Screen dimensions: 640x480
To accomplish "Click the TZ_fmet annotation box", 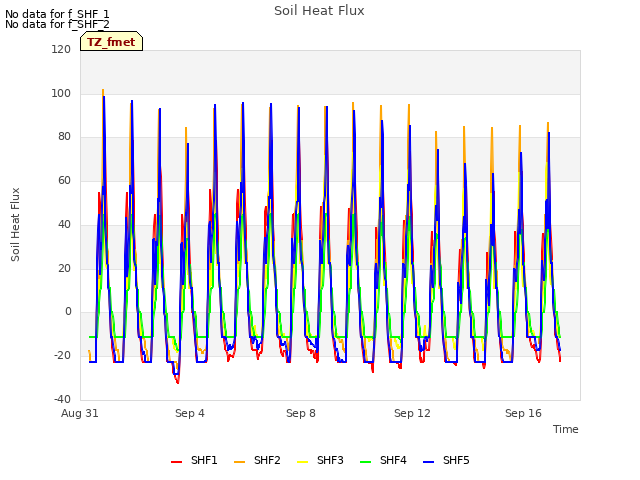I will coord(111,42).
